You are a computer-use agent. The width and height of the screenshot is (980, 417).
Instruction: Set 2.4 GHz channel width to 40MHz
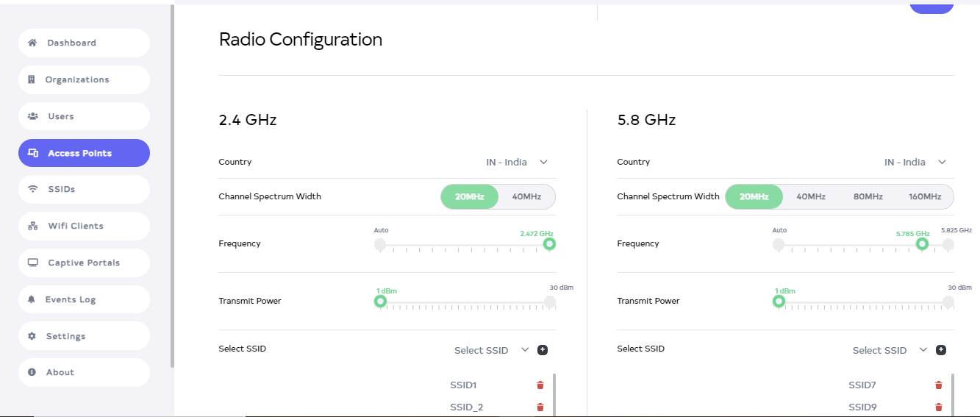click(526, 196)
